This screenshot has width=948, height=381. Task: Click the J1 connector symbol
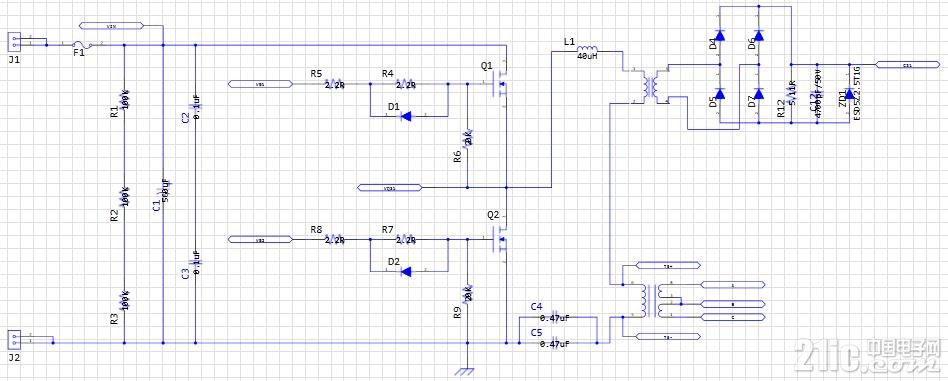click(13, 42)
